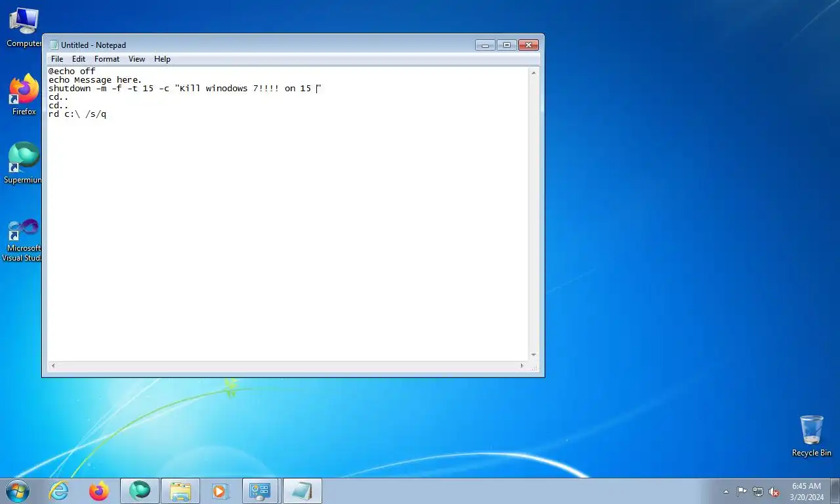Open the Edit menu in Notepad

point(79,59)
